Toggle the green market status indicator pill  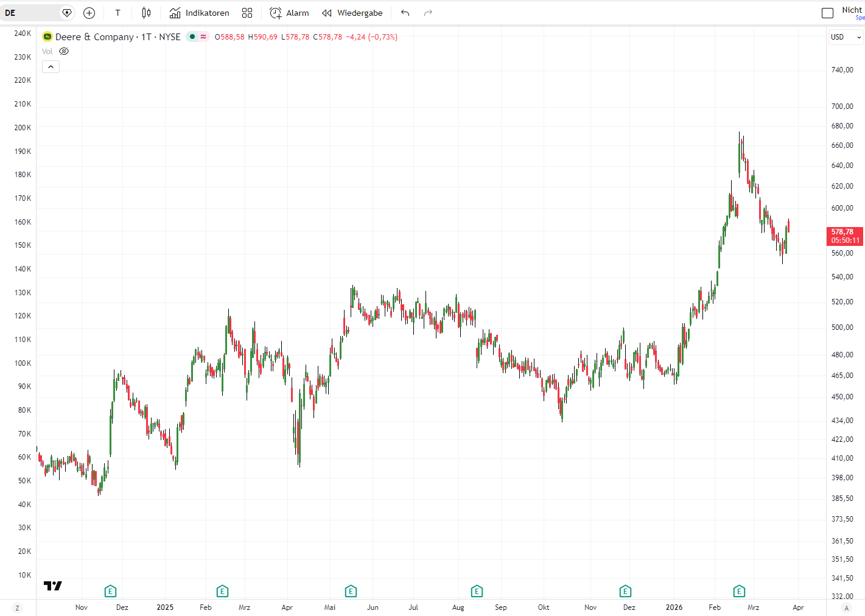197,37
